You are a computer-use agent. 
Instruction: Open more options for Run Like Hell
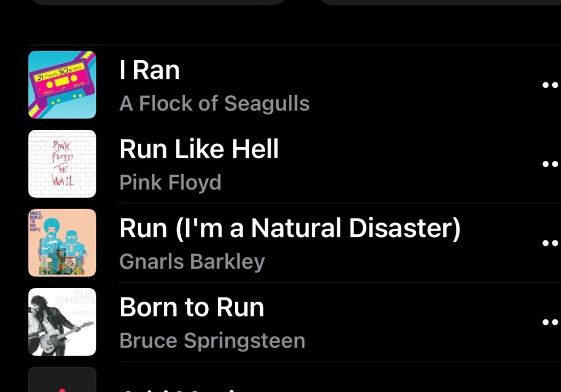549,164
